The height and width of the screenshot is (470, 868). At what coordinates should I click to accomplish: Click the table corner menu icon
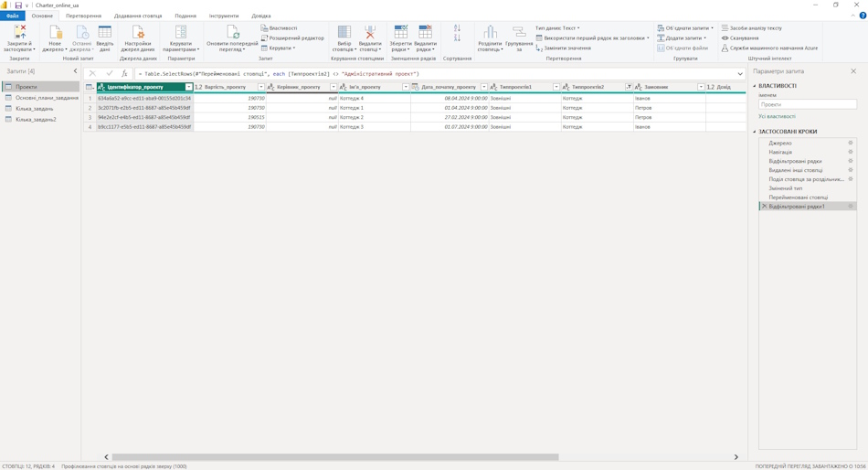(90, 87)
